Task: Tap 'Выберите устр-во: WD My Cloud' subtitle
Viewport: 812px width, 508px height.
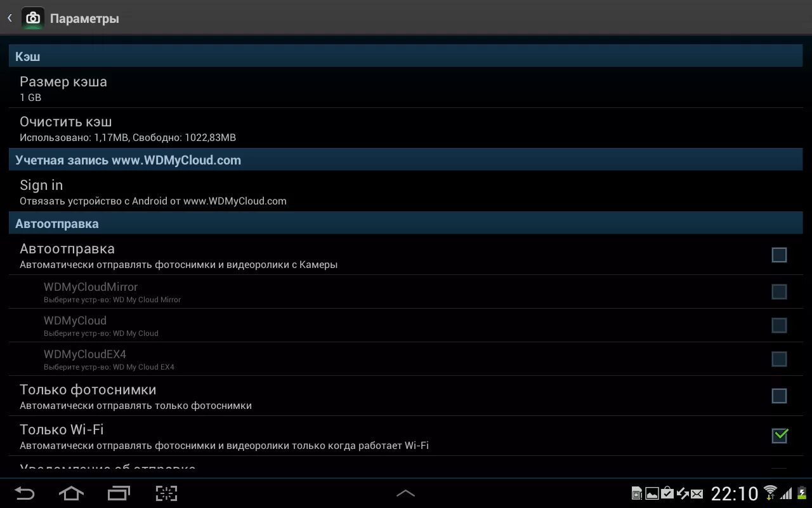Action: tap(101, 333)
